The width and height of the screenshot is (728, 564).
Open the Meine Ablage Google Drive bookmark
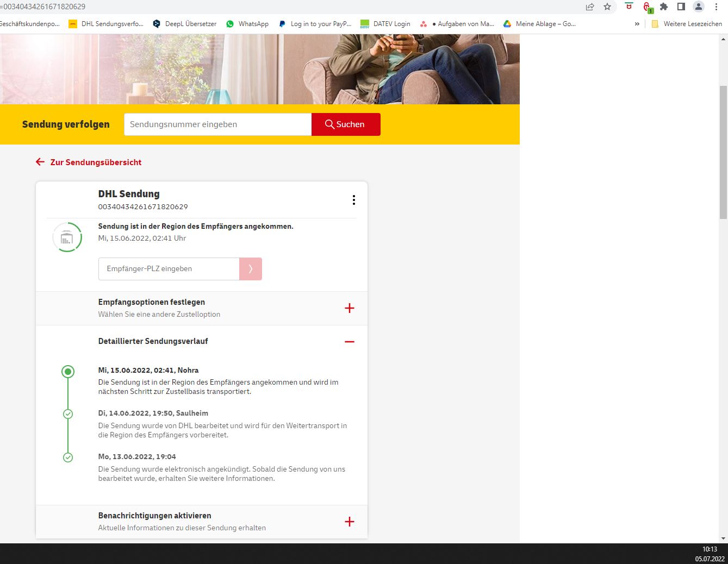coord(539,24)
